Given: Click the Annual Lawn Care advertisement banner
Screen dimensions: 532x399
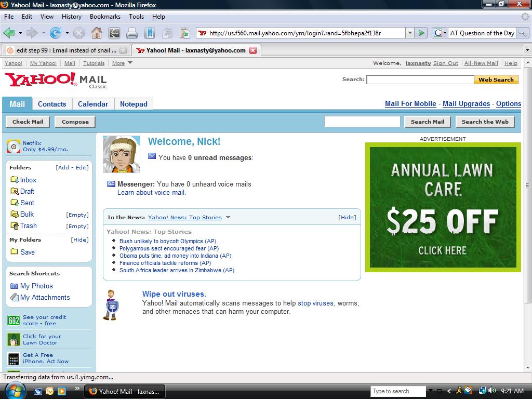Looking at the screenshot, I should (443, 207).
